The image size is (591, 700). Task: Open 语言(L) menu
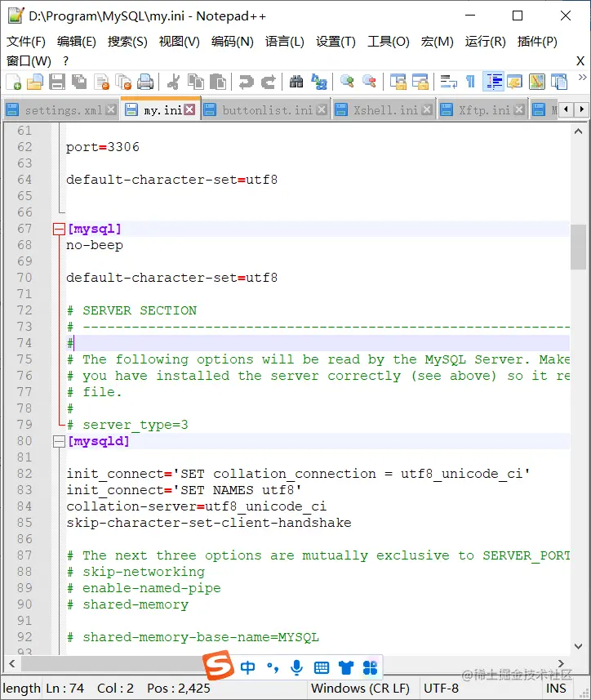click(285, 42)
